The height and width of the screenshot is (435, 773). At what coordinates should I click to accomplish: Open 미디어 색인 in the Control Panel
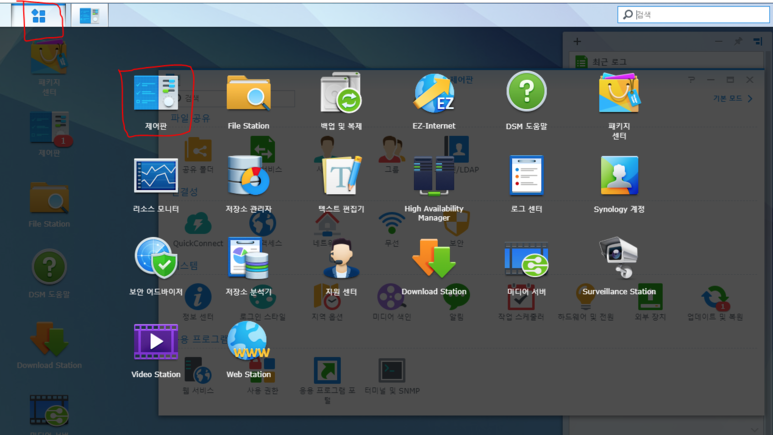click(x=392, y=303)
